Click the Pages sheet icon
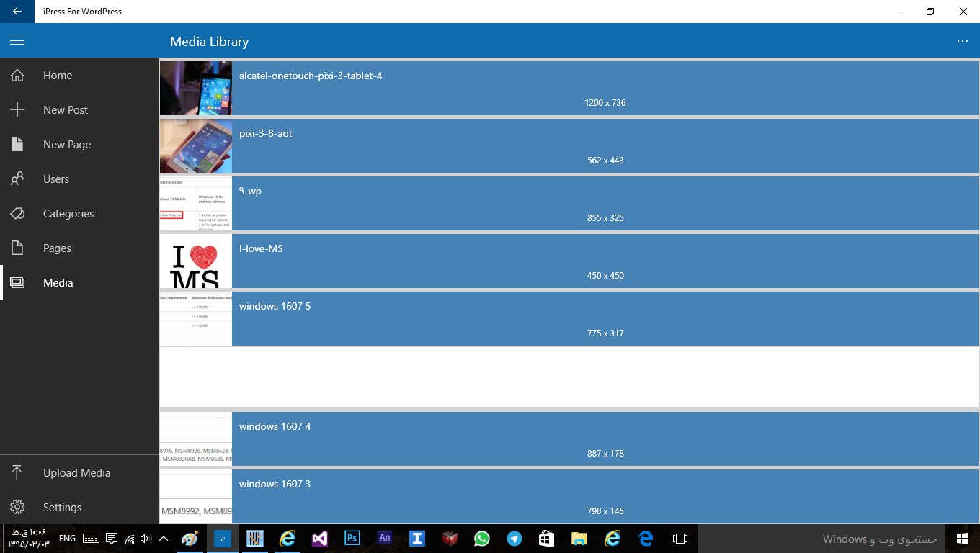980x553 pixels. pyautogui.click(x=17, y=248)
